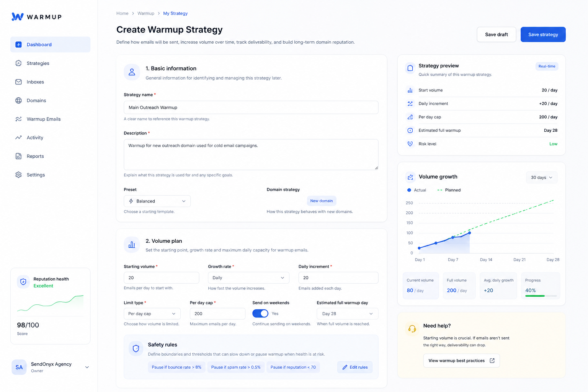The image size is (588, 392).
Task: Click the Volume plan bar chart icon
Action: click(x=132, y=245)
